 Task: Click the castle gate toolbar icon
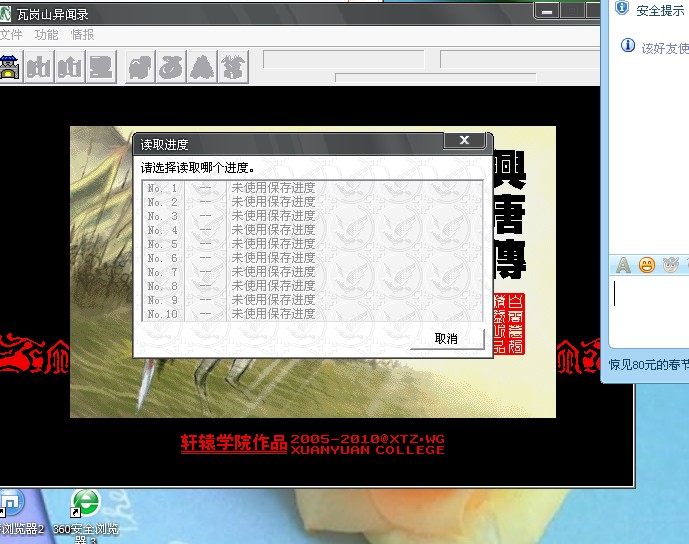coord(10,67)
